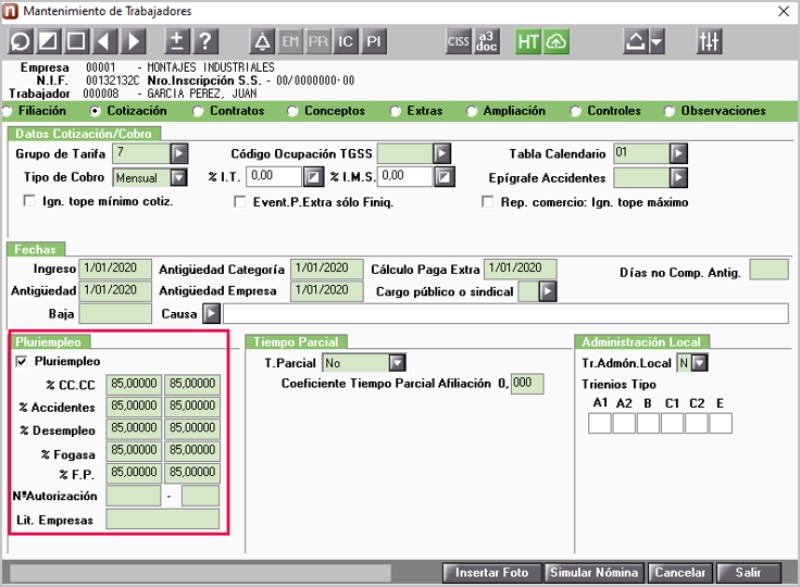
Task: Click the refresh circular arrow toolbar icon
Action: [20, 42]
